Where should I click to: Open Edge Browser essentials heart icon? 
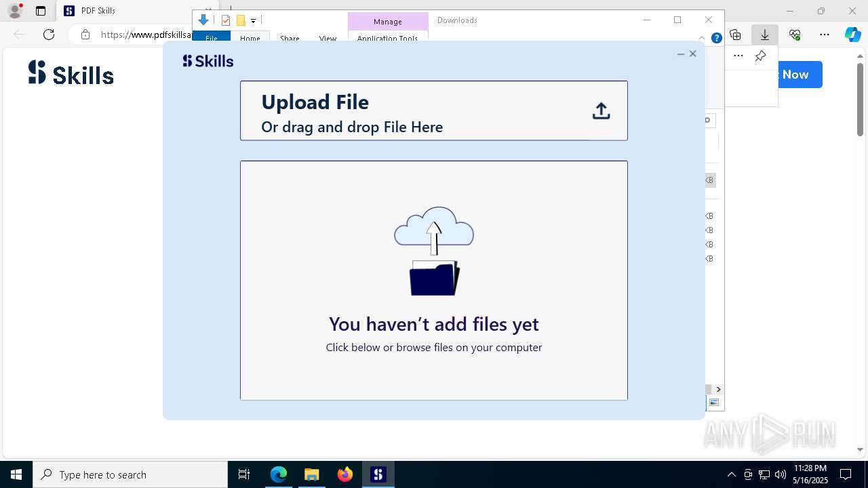pos(795,35)
